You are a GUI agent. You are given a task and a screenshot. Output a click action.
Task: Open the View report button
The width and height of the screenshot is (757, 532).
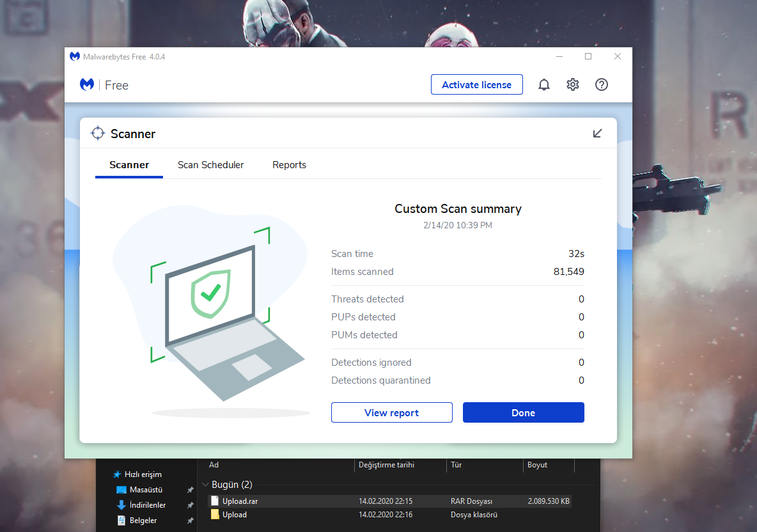point(391,412)
